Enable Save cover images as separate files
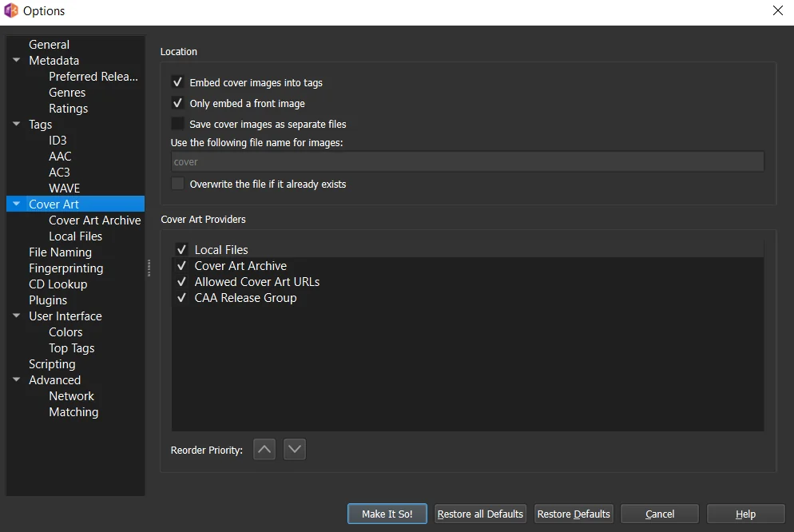 (x=178, y=124)
